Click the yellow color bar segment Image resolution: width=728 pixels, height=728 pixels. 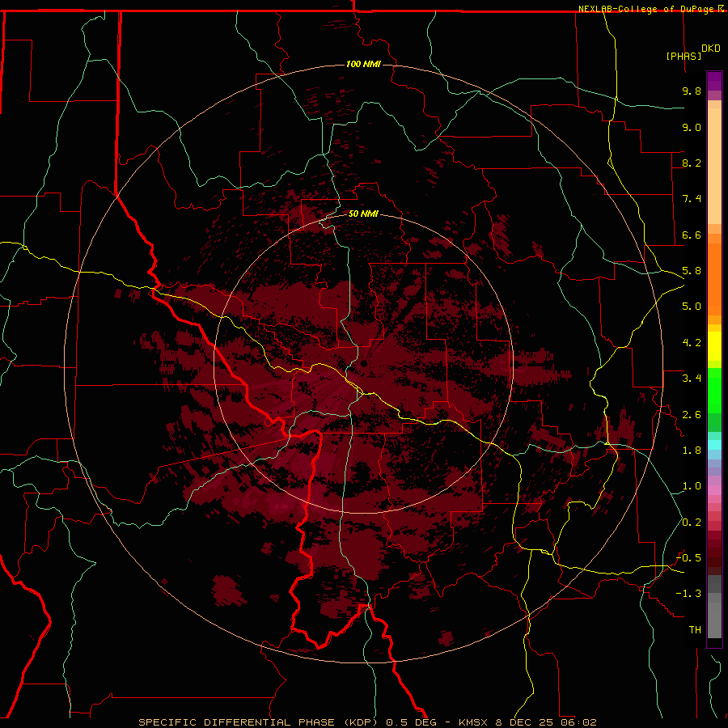click(x=714, y=346)
